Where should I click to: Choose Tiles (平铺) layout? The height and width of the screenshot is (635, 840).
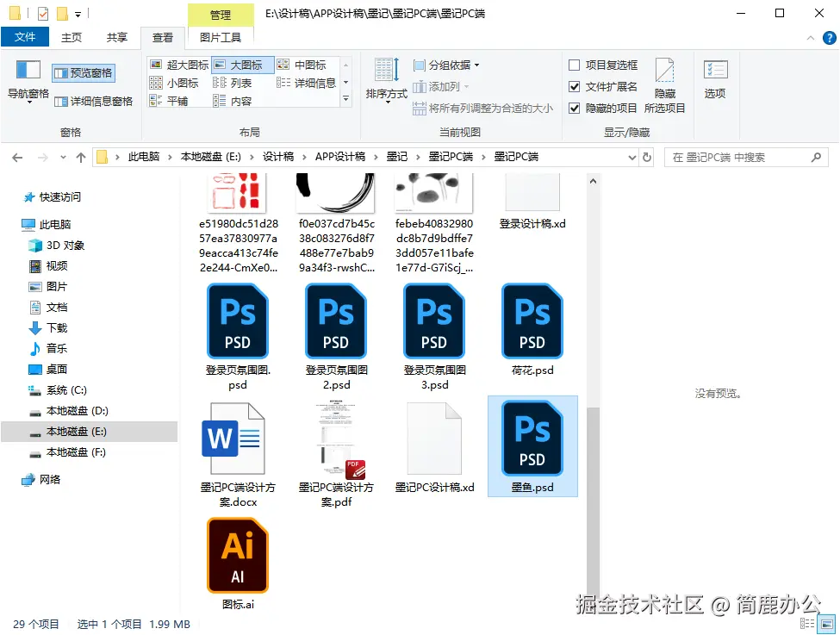[x=169, y=101]
